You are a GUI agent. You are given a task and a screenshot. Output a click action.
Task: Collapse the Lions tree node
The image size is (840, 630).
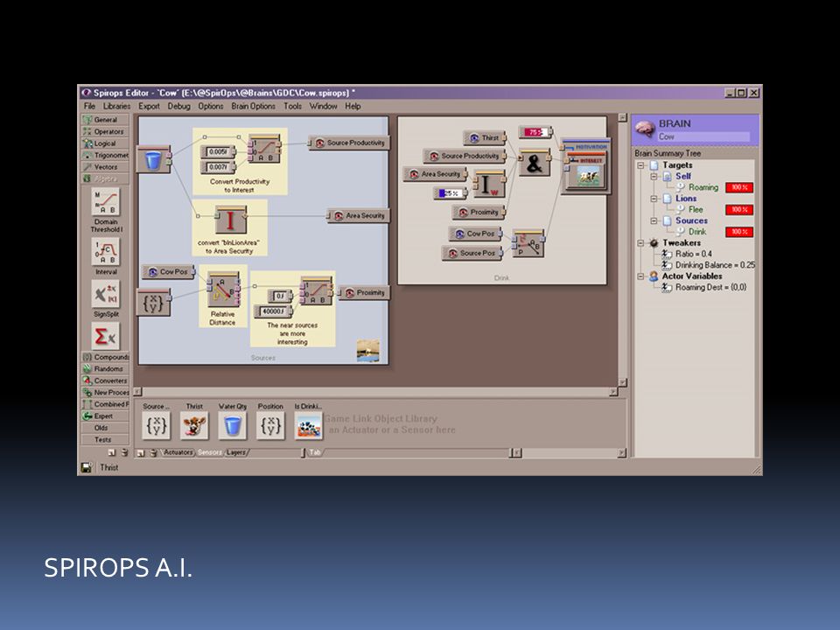[x=654, y=199]
